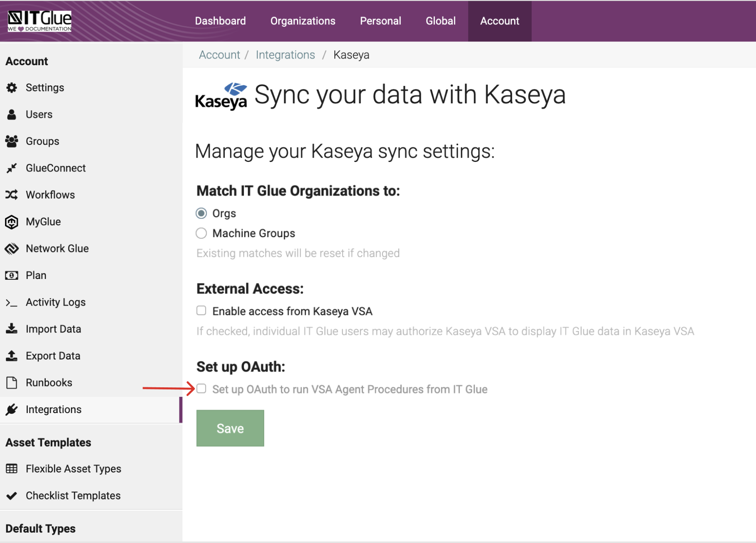Click the Network Glue icon
This screenshot has width=756, height=543.
click(x=12, y=249)
